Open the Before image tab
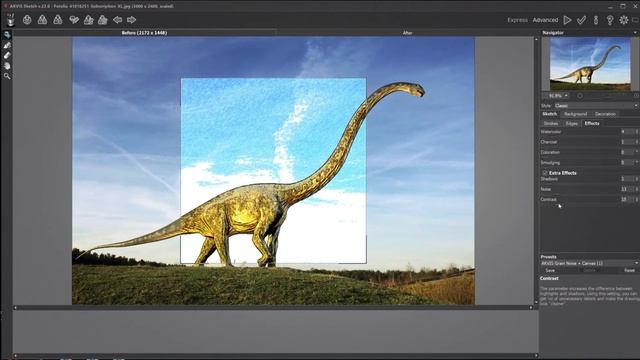The width and height of the screenshot is (640, 360). (144, 33)
